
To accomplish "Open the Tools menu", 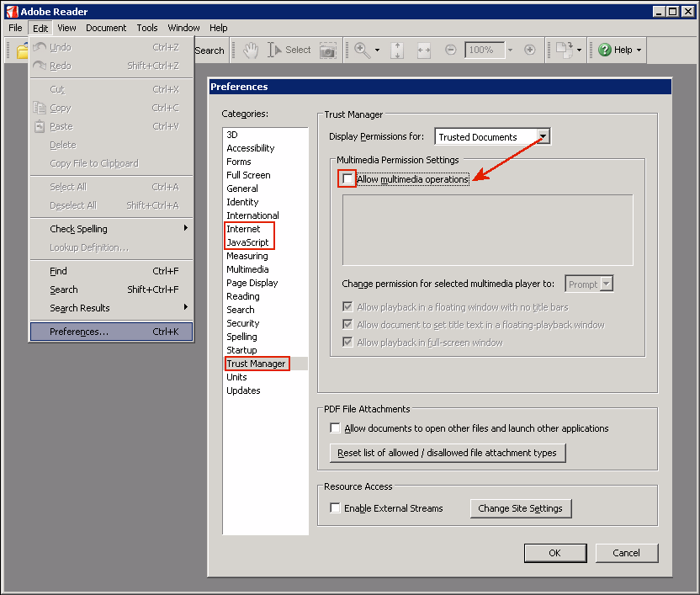I will (147, 28).
